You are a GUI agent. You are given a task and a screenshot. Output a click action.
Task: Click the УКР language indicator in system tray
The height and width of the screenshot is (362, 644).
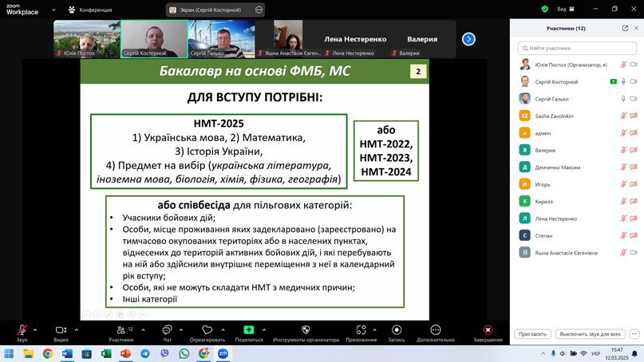point(595,353)
